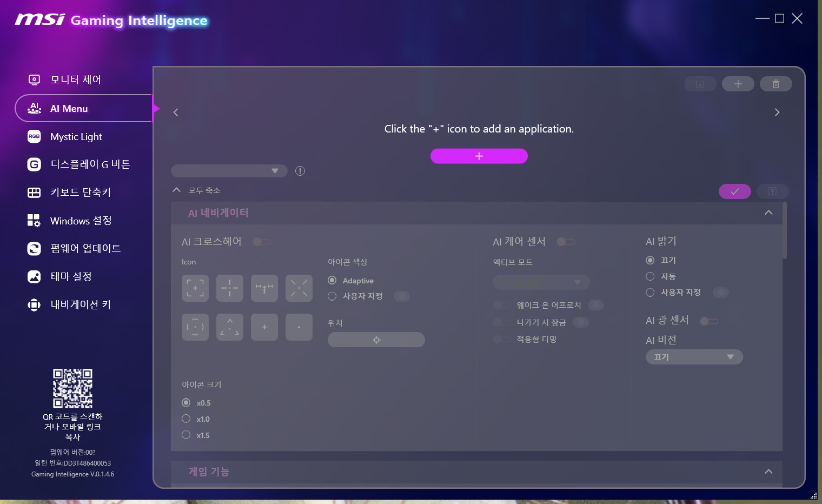Open the AI 비전 dropdown

pyautogui.click(x=694, y=357)
